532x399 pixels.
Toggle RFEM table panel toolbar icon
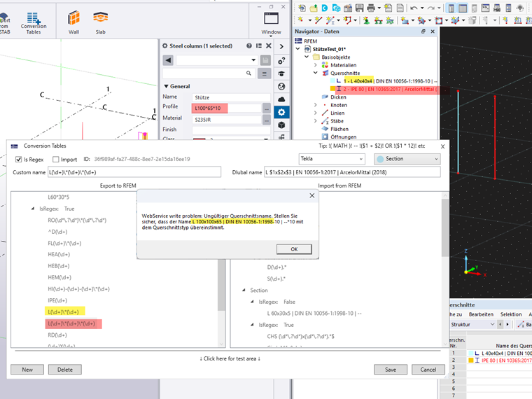pyautogui.click(x=463, y=8)
